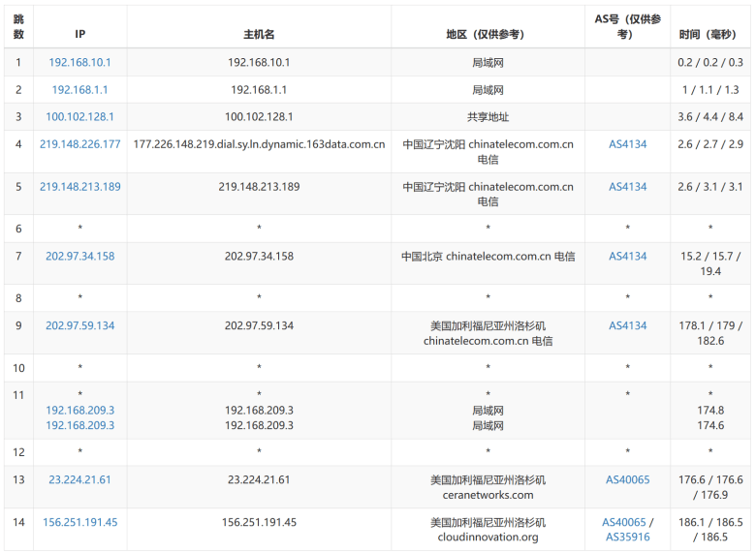Open the 192.168.10.1 IP link in hop 1
Viewport: 756px width, 553px height.
[80, 62]
